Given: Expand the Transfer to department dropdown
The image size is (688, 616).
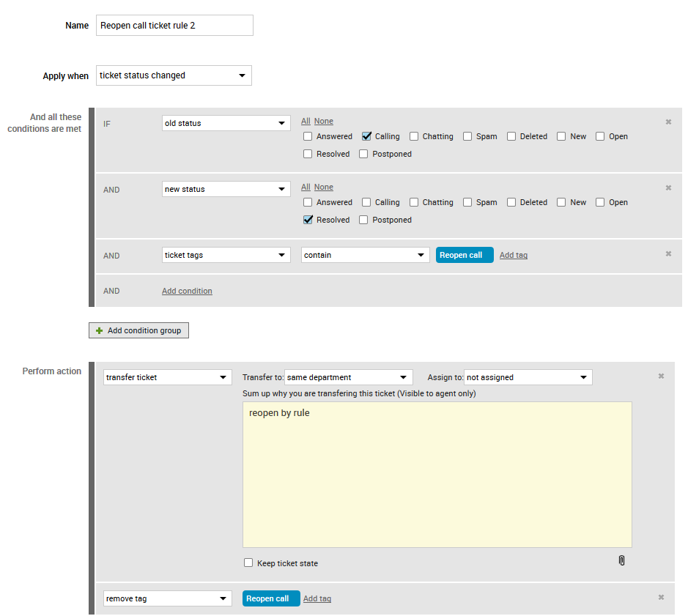Looking at the screenshot, I should click(x=348, y=377).
